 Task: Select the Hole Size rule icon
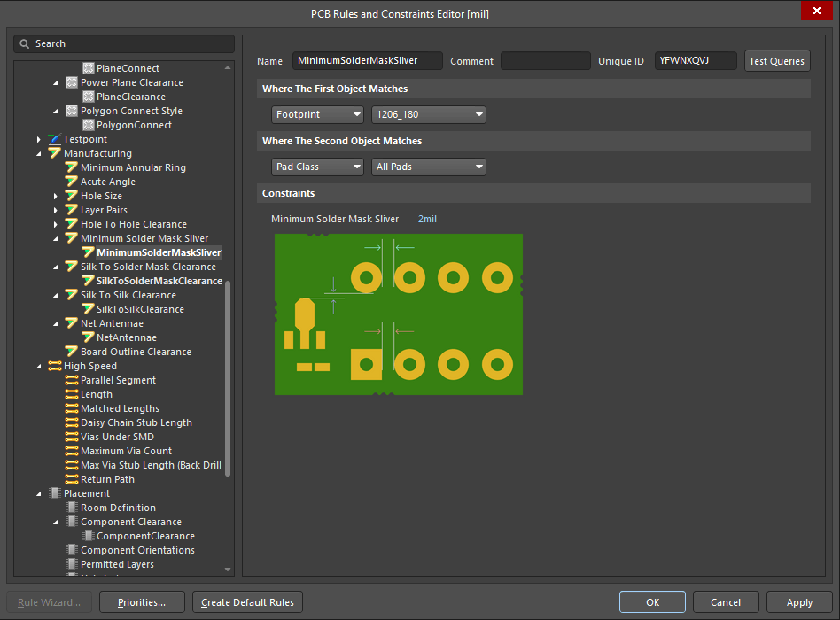pyautogui.click(x=72, y=196)
